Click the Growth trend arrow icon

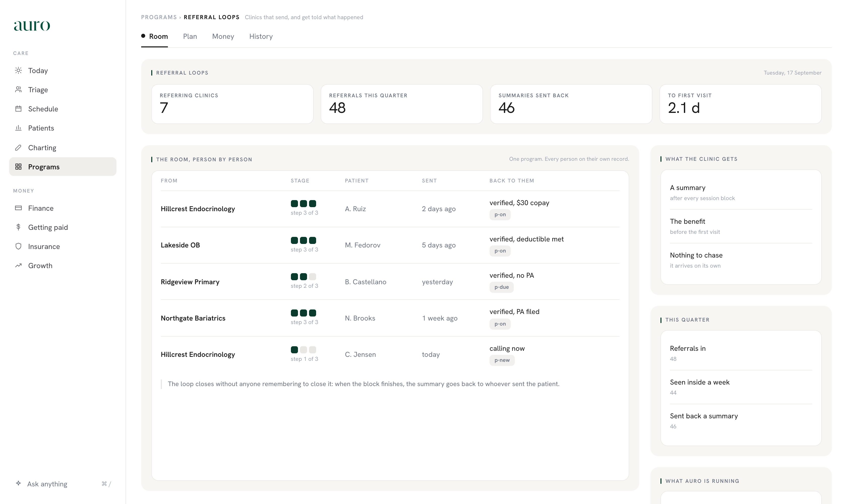[18, 265]
